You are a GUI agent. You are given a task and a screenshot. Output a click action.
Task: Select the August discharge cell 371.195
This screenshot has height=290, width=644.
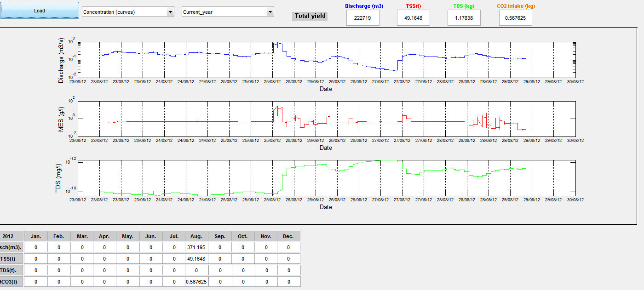[x=196, y=247]
